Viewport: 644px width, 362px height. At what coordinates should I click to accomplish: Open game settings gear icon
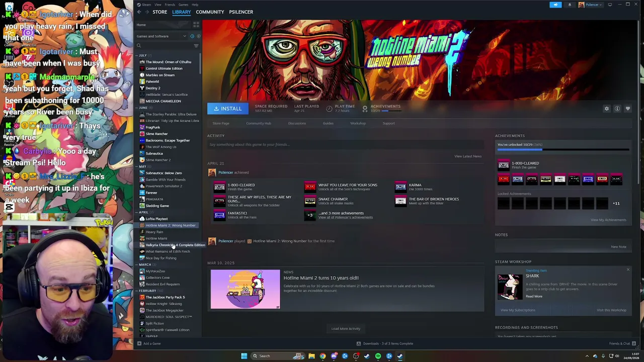607,109
